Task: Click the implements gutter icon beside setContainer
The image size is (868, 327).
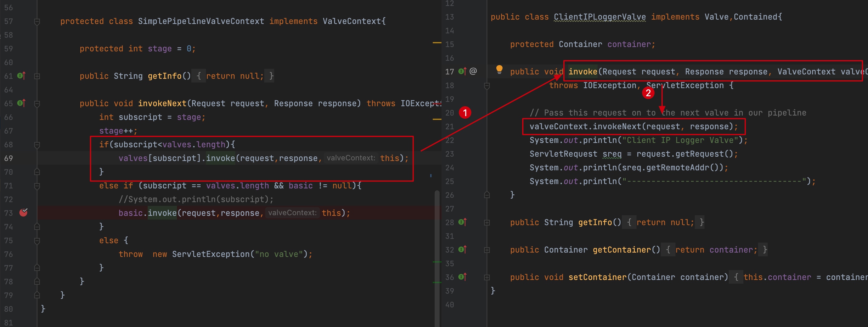Action: 462,277
